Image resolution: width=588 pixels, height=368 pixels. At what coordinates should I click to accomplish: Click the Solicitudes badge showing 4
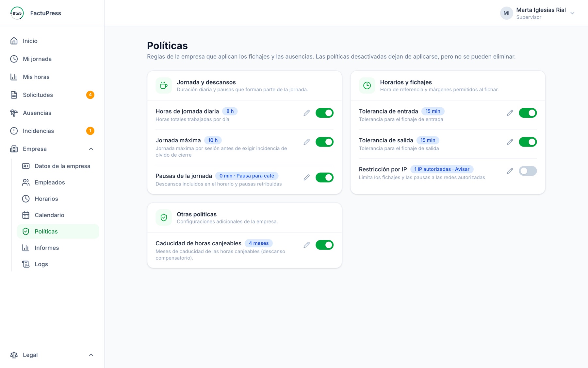click(90, 95)
